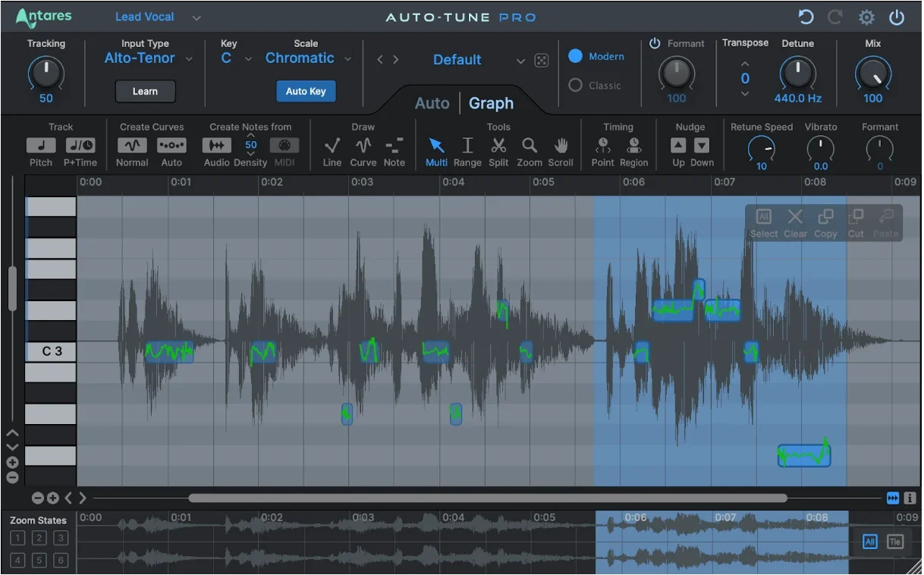Toggle the All button near overview
Screen dimensions: 924x575
(x=870, y=542)
